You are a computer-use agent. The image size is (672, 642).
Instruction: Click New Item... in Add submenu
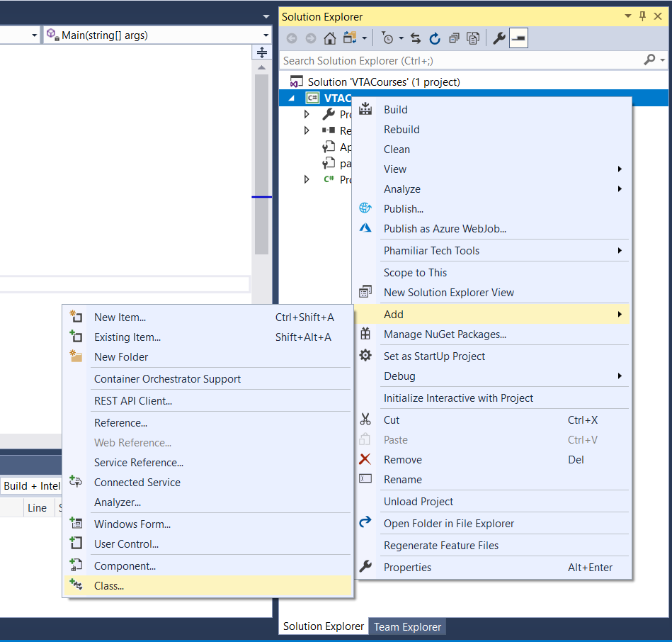click(x=208, y=317)
